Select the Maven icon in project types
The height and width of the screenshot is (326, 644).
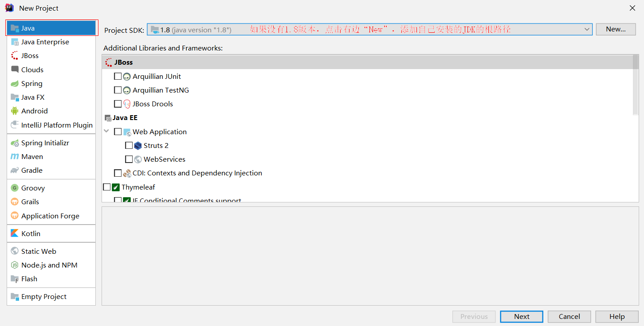[x=15, y=157]
